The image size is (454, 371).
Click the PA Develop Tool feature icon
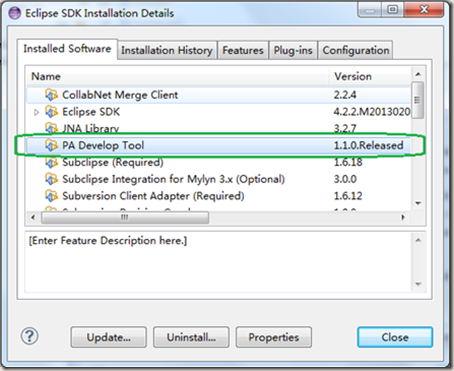(51, 145)
